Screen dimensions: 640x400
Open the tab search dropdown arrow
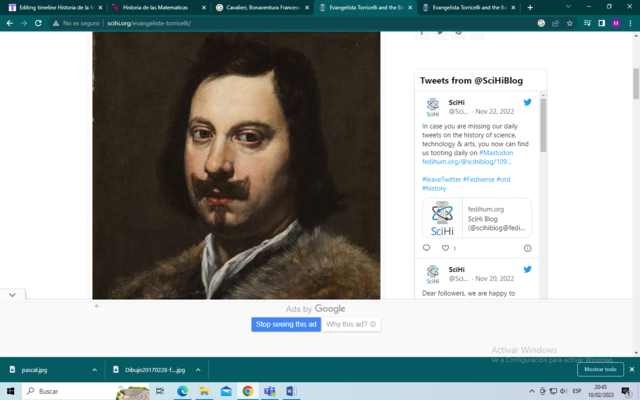(x=568, y=7)
